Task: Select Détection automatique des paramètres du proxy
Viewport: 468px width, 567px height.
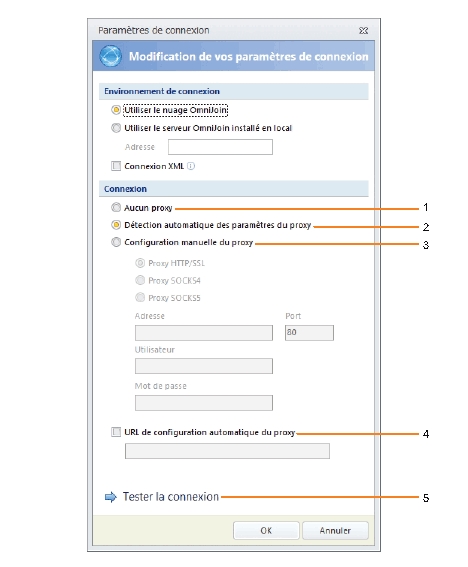Action: (x=116, y=225)
